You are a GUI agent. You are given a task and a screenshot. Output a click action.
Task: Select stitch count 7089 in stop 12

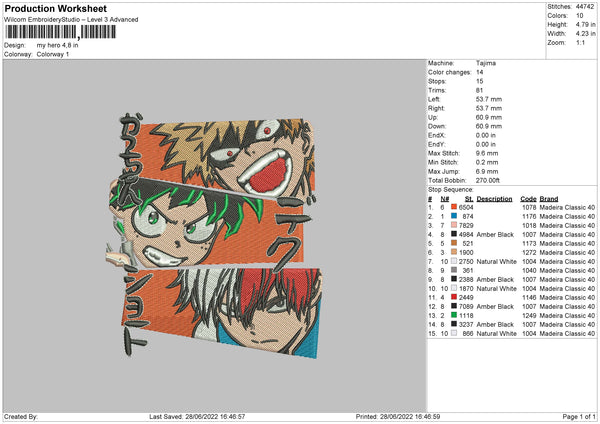(x=466, y=307)
